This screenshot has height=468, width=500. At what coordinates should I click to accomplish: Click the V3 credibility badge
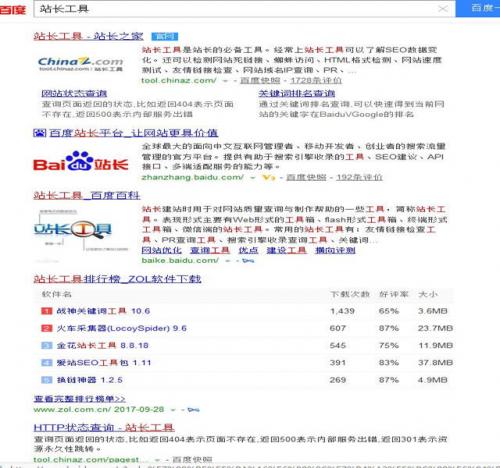click(x=269, y=177)
